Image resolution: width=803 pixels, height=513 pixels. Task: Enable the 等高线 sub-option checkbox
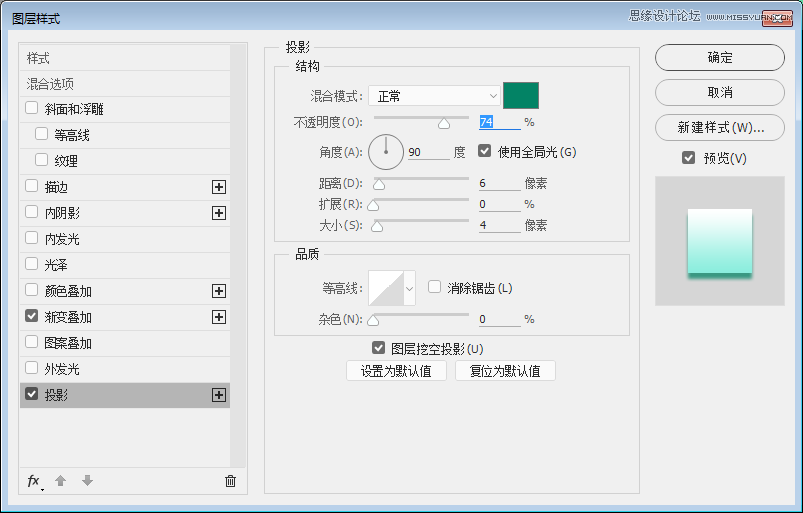(41, 134)
